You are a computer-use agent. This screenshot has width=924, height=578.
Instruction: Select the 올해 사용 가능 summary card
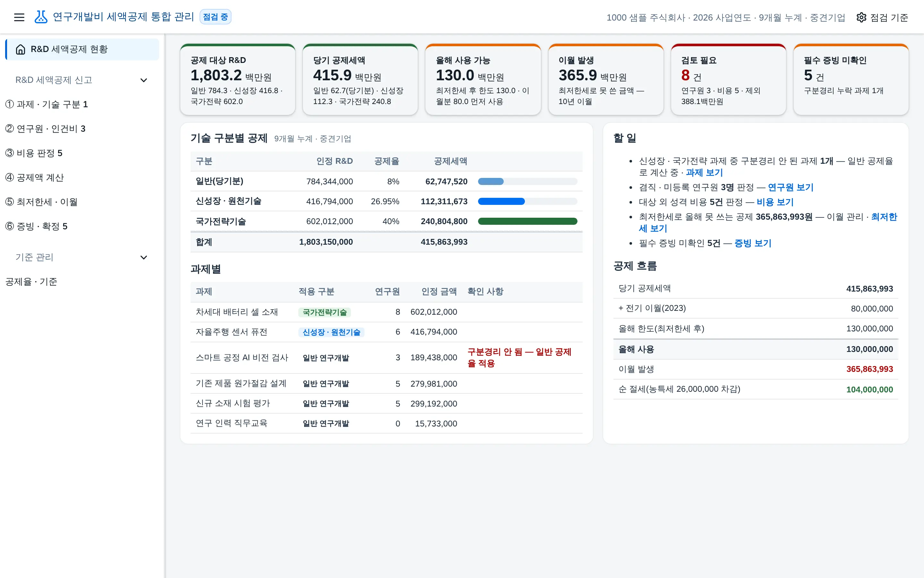[483, 80]
